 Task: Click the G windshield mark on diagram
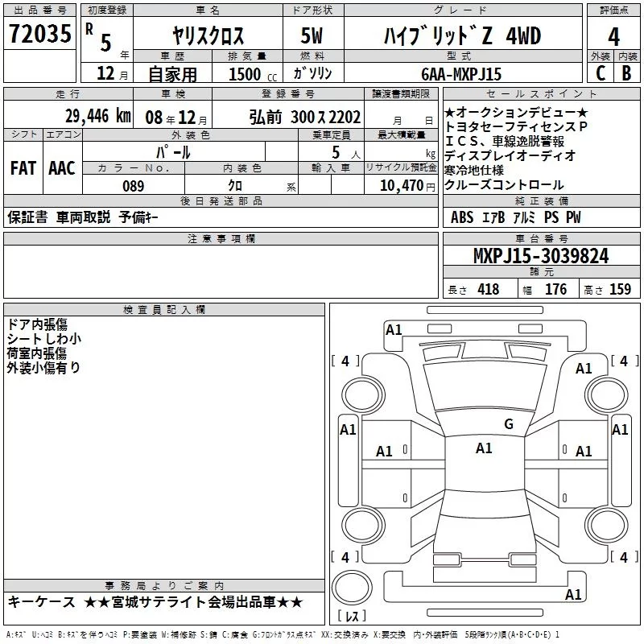click(509, 424)
